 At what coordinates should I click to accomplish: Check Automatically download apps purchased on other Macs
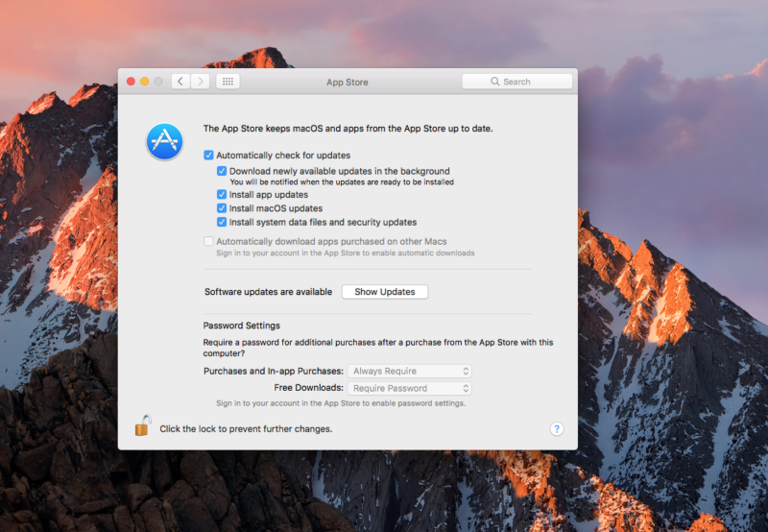point(208,241)
